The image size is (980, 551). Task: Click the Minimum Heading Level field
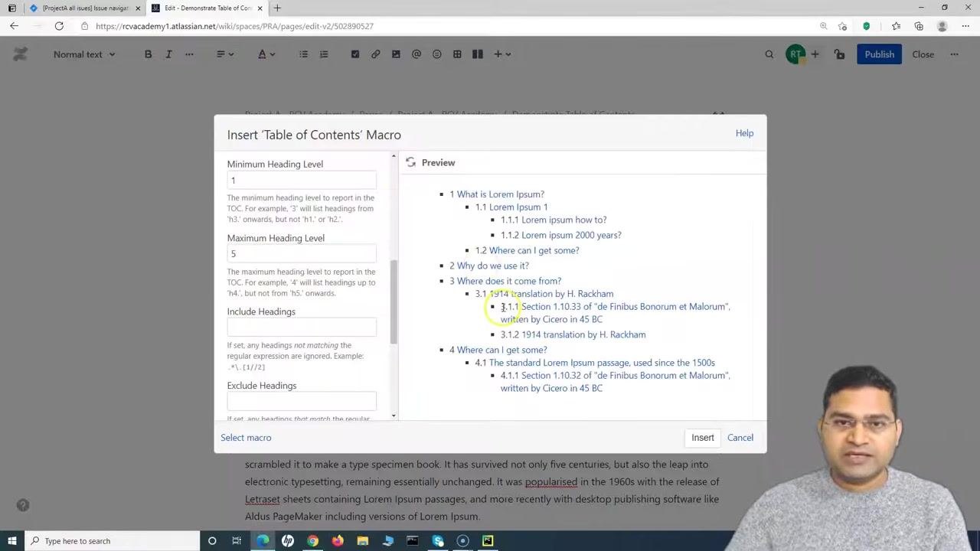click(x=302, y=181)
